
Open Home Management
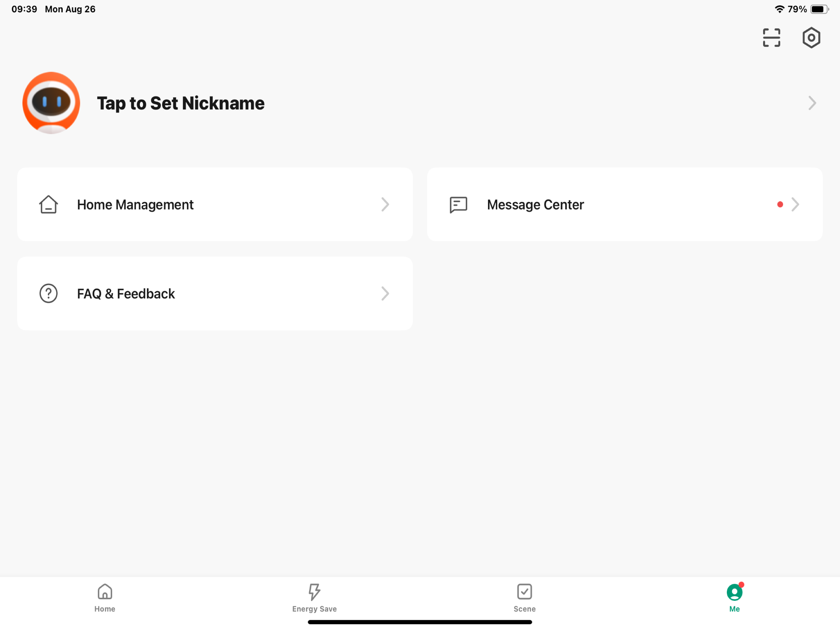click(x=215, y=205)
